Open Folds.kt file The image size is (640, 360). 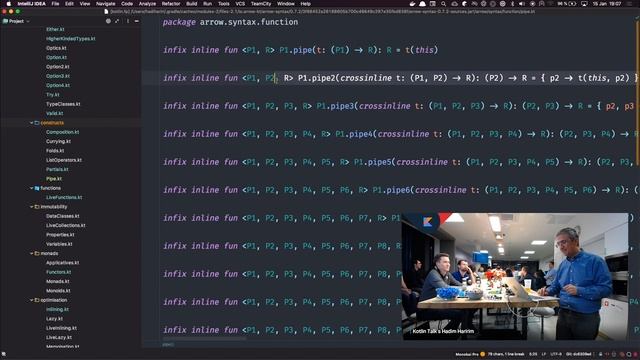tap(55, 151)
